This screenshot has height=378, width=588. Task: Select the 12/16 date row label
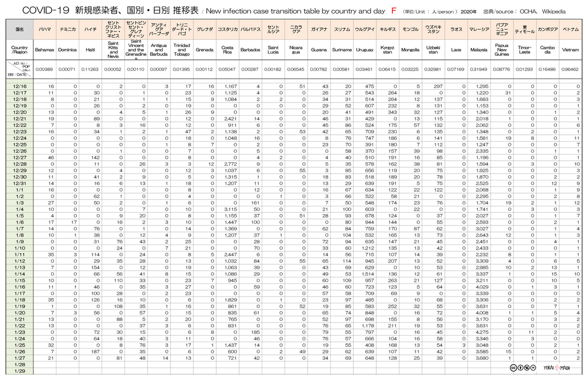point(20,86)
